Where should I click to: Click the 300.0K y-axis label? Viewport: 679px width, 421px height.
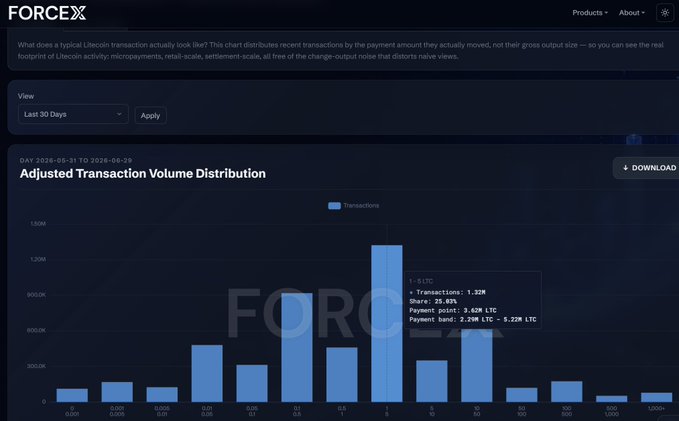36,366
